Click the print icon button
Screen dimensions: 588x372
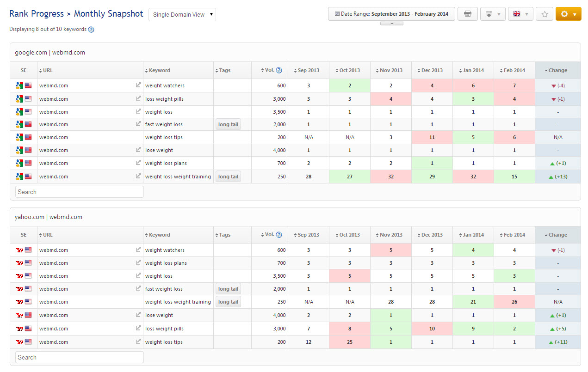click(x=467, y=14)
